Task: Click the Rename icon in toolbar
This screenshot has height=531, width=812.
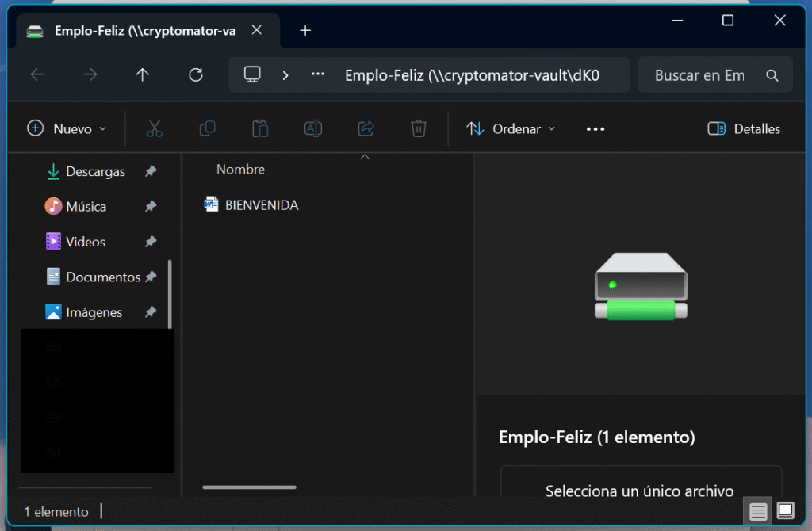Action: tap(313, 128)
